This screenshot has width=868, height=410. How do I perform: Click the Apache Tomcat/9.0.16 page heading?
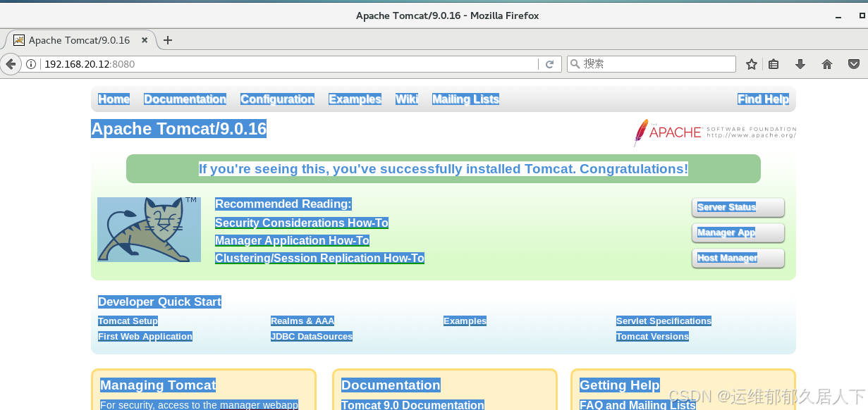(178, 129)
